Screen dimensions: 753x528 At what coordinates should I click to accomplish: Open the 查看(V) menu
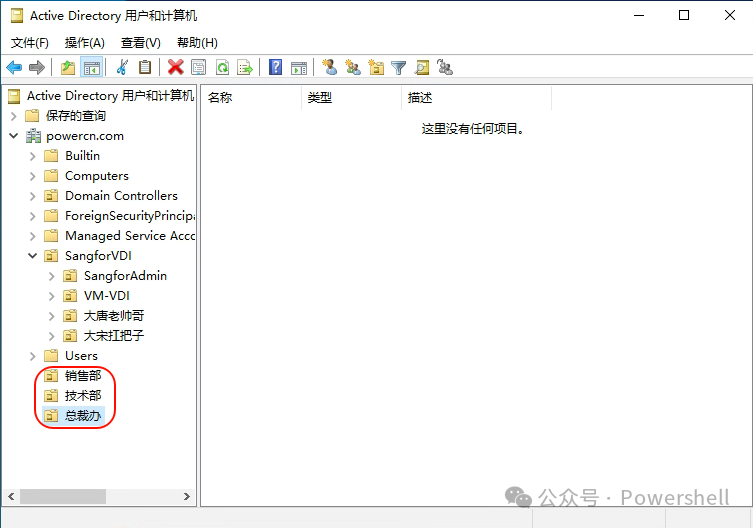tap(141, 43)
